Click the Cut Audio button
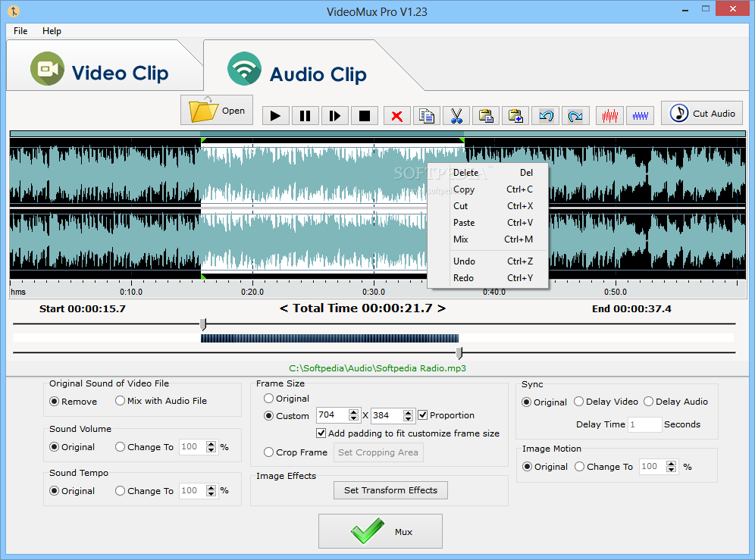This screenshot has height=560, width=755. pyautogui.click(x=701, y=113)
